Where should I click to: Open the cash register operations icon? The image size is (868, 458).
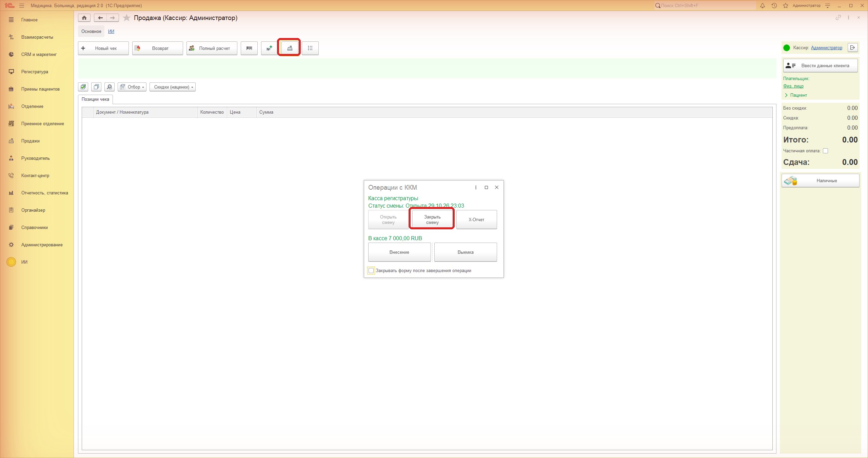coord(290,48)
